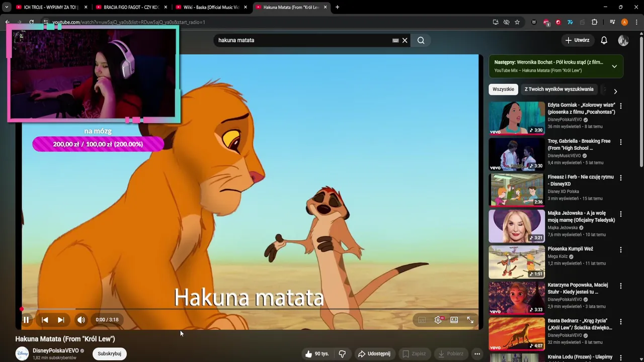Open Edyta Górniak Kolorowy wiatr thumbnail
This screenshot has width=644, height=362.
(x=517, y=118)
